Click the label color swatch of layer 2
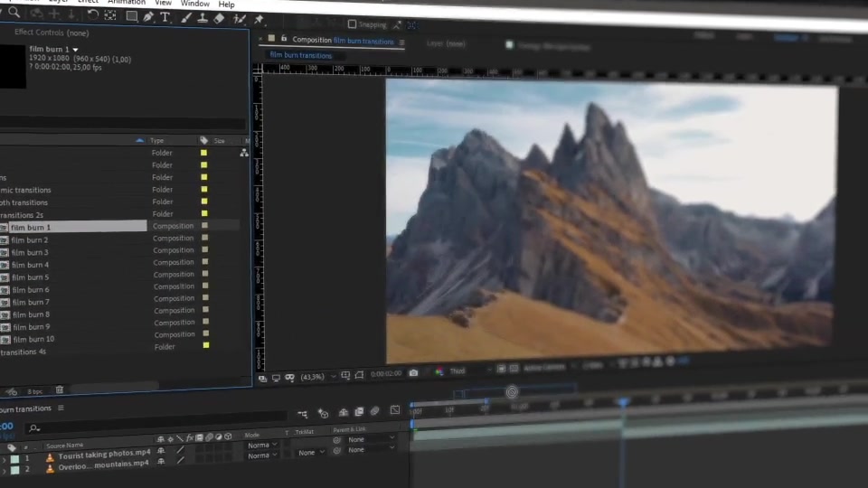868x488 pixels. (x=15, y=470)
